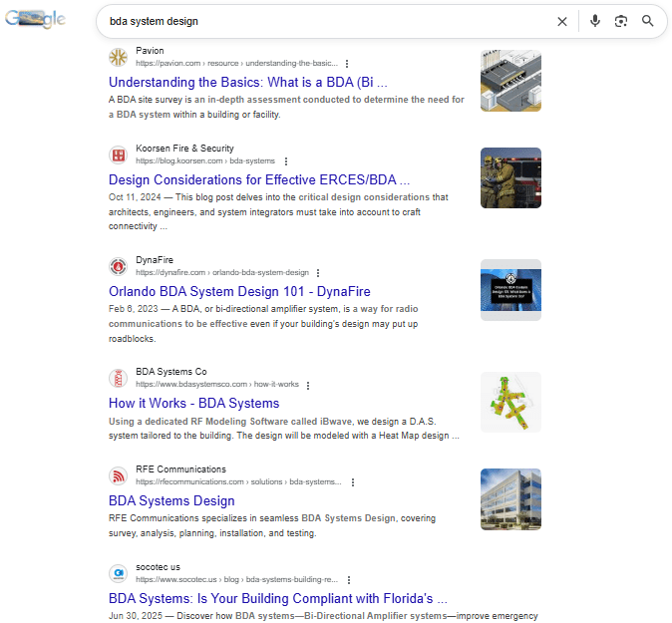Open three-dot menu for Koorsen result
Screen dimensions: 672x623
(286, 161)
